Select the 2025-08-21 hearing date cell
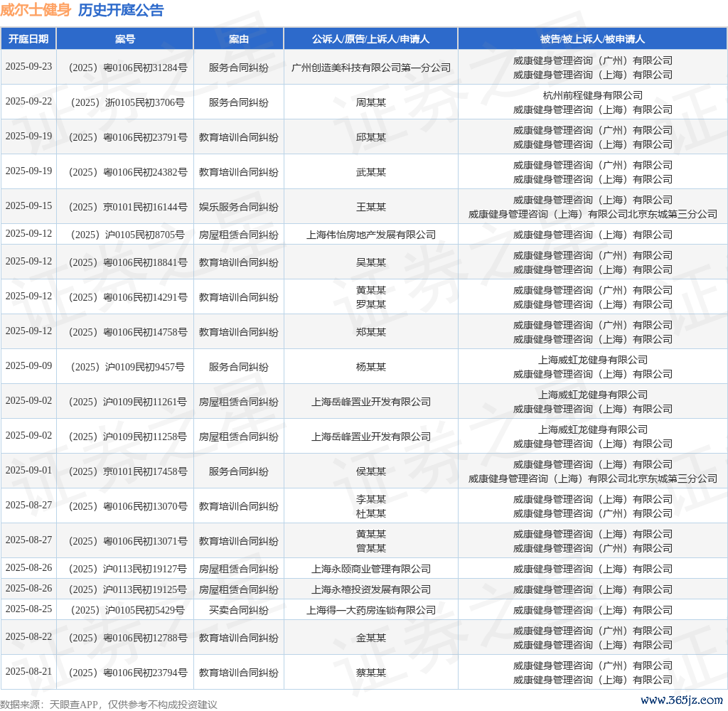The image size is (728, 711). coord(28,672)
